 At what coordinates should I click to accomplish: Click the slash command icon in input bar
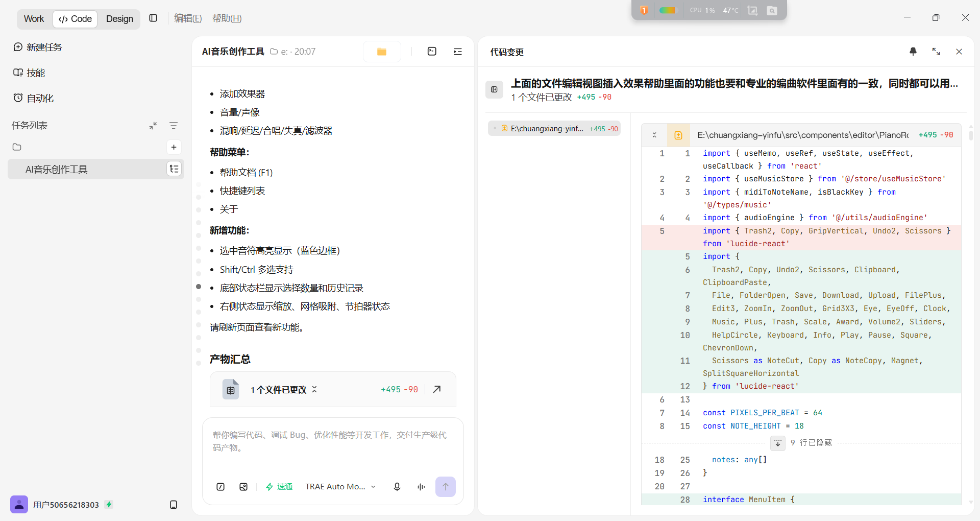tap(220, 487)
